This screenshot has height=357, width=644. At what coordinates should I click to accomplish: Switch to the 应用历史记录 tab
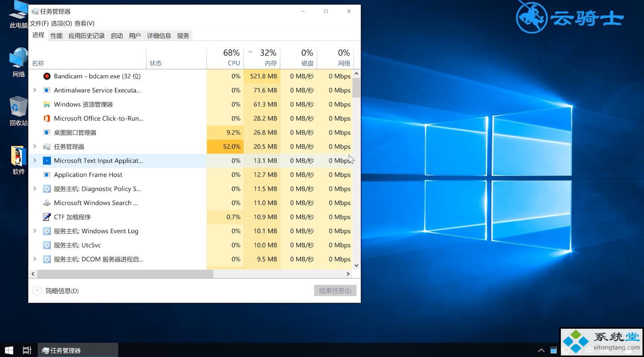point(86,36)
